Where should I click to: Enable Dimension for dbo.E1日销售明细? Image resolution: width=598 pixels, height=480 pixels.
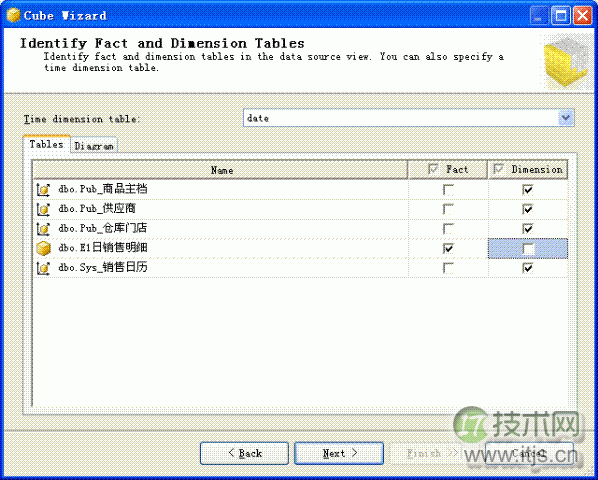pyautogui.click(x=528, y=249)
